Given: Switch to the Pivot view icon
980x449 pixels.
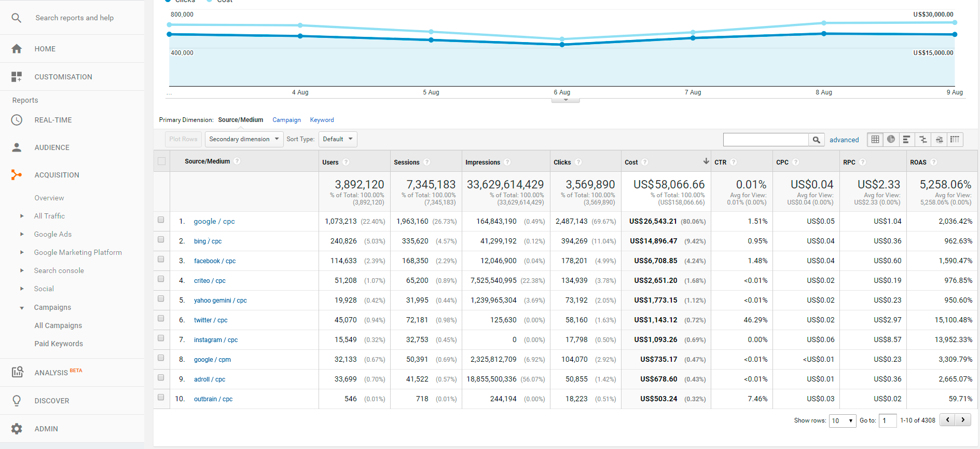Looking at the screenshot, I should coord(955,139).
